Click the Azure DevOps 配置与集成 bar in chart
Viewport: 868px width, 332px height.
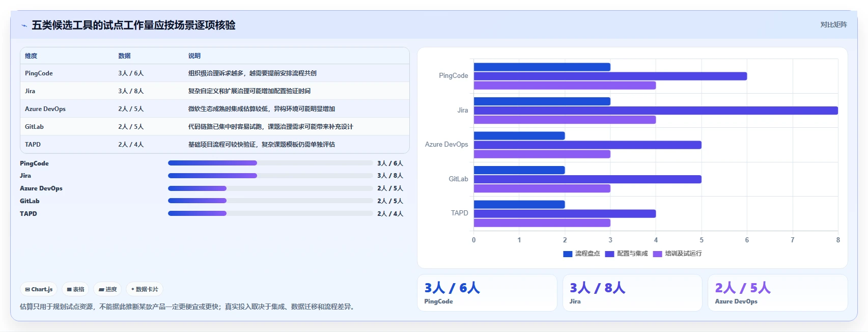pyautogui.click(x=587, y=145)
